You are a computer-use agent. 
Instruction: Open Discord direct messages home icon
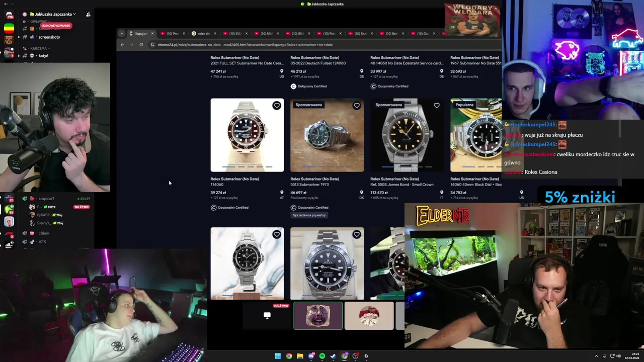(x=9, y=15)
